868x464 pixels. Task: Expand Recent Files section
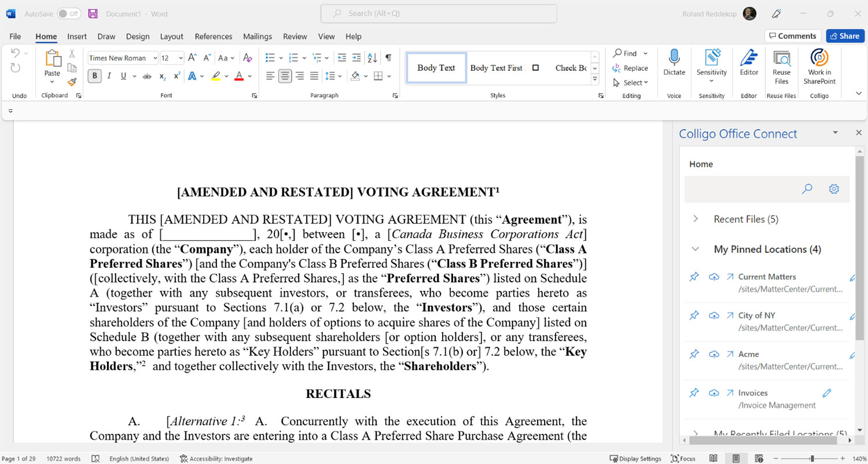coord(696,219)
